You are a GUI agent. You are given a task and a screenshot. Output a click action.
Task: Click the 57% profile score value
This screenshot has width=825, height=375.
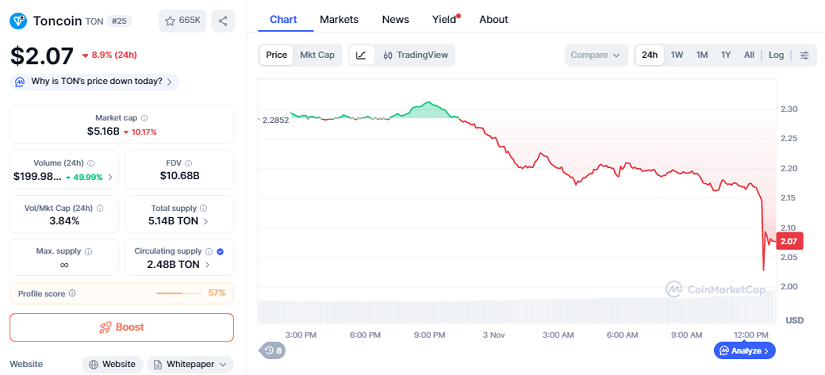pyautogui.click(x=217, y=293)
